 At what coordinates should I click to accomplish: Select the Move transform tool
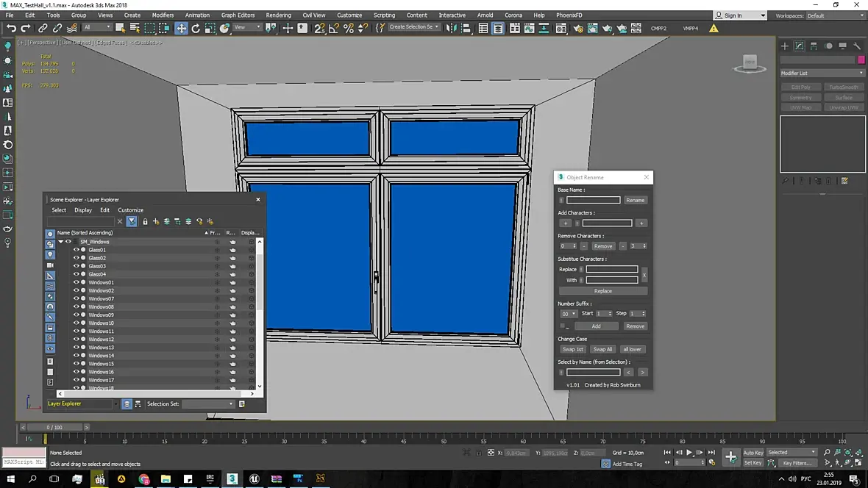pos(181,28)
